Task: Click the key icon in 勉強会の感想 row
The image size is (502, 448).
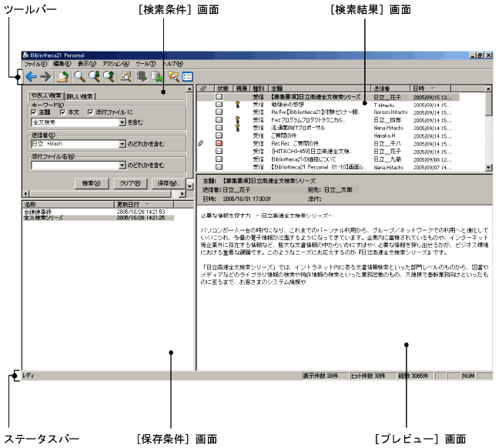Action: click(x=238, y=105)
